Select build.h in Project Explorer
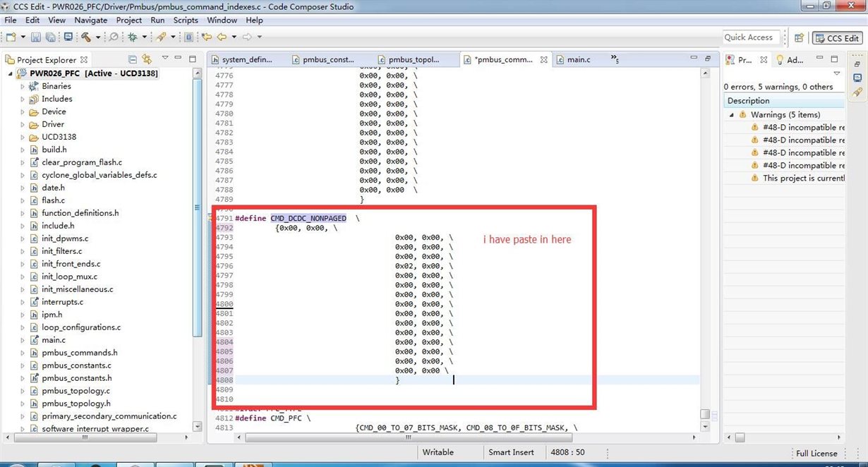This screenshot has height=467, width=868. pos(54,150)
